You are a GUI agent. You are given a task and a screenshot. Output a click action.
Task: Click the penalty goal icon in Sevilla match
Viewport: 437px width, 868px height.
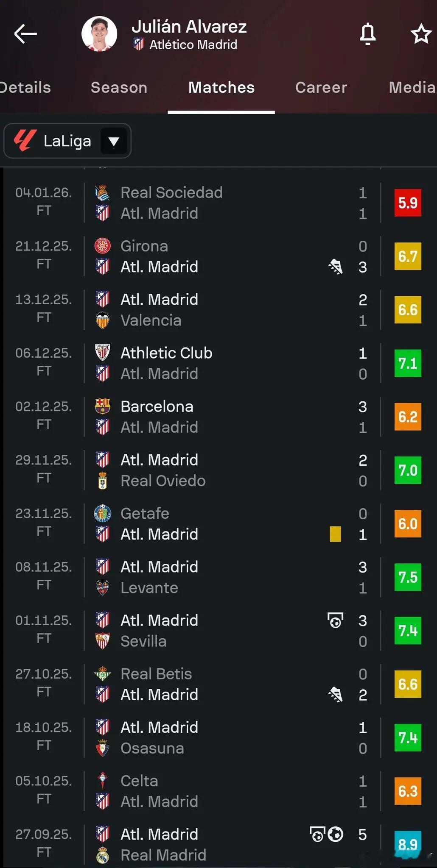[x=335, y=620]
